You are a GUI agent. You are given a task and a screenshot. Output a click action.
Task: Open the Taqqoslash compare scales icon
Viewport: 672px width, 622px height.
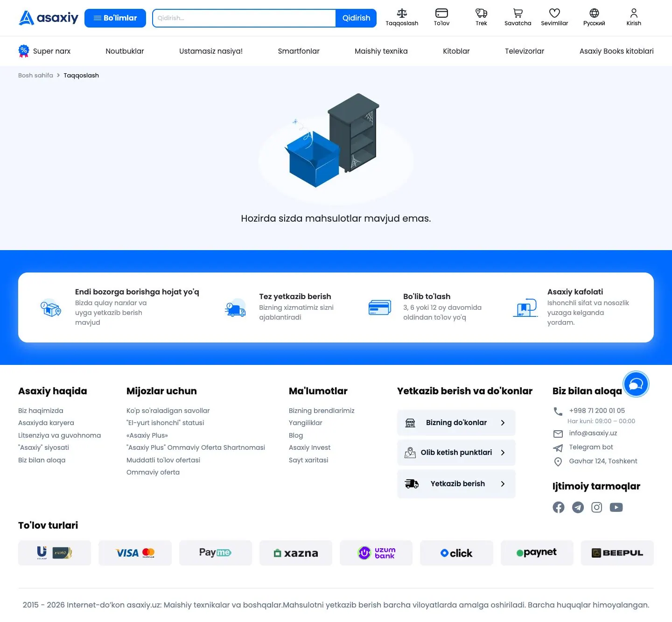click(402, 18)
